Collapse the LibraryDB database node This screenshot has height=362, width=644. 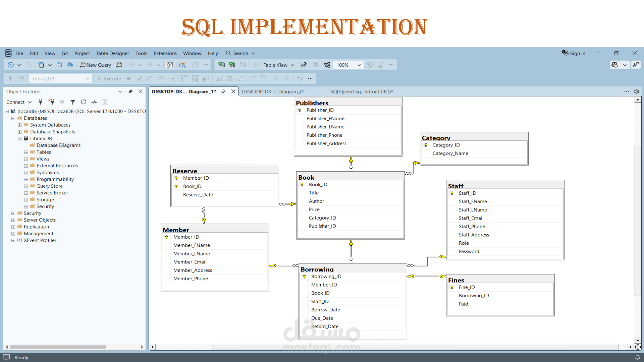19,138
